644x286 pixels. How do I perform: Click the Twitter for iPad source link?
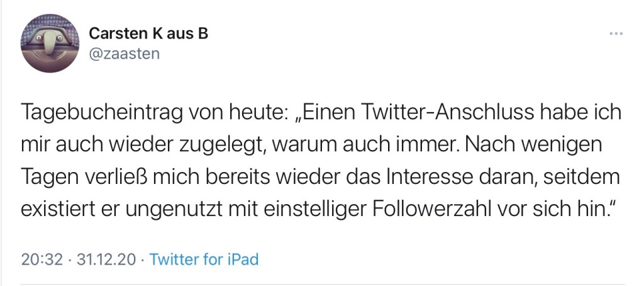point(204,259)
